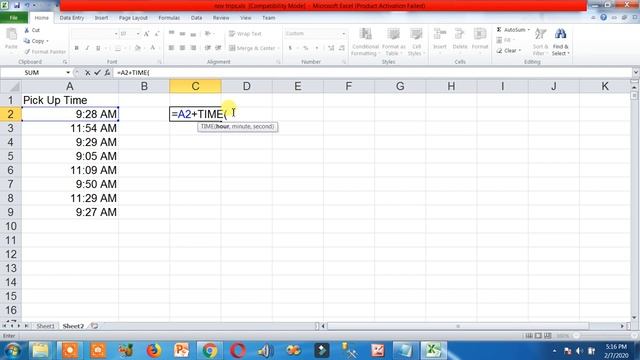Click the Insert Worksheet icon beside Sheet2
This screenshot has width=640, height=360.
tap(94, 326)
